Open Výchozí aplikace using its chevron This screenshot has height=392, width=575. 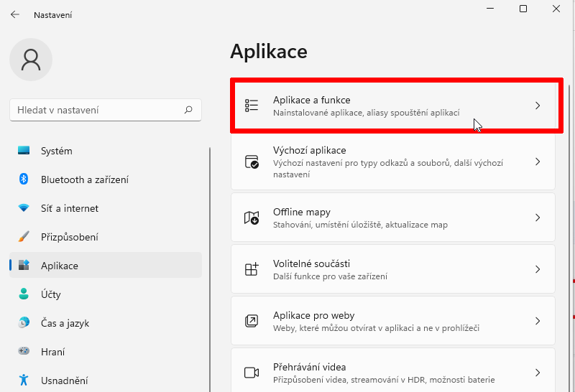538,162
